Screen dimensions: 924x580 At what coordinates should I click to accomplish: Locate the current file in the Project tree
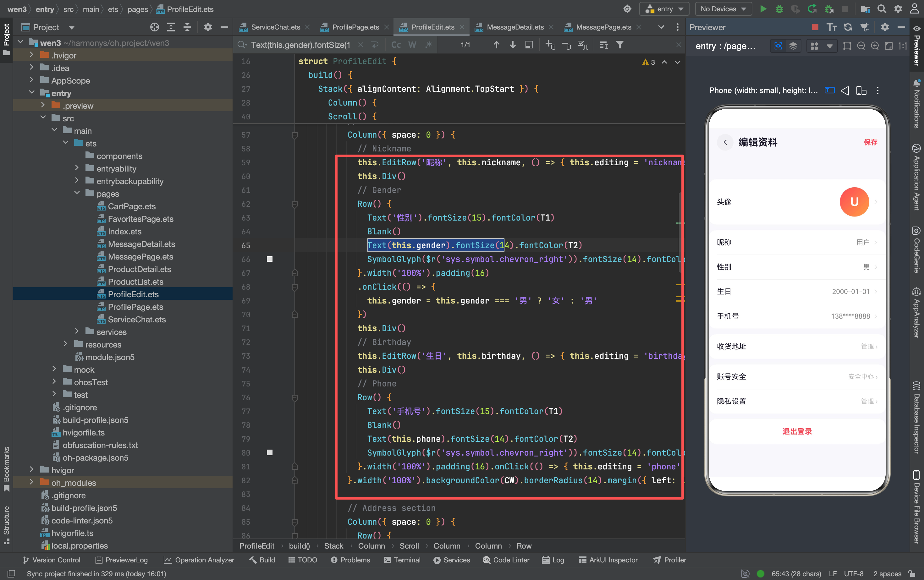tap(154, 27)
